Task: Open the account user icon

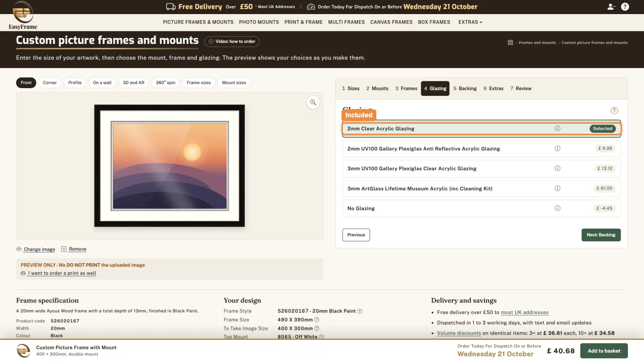Action: pos(611,6)
